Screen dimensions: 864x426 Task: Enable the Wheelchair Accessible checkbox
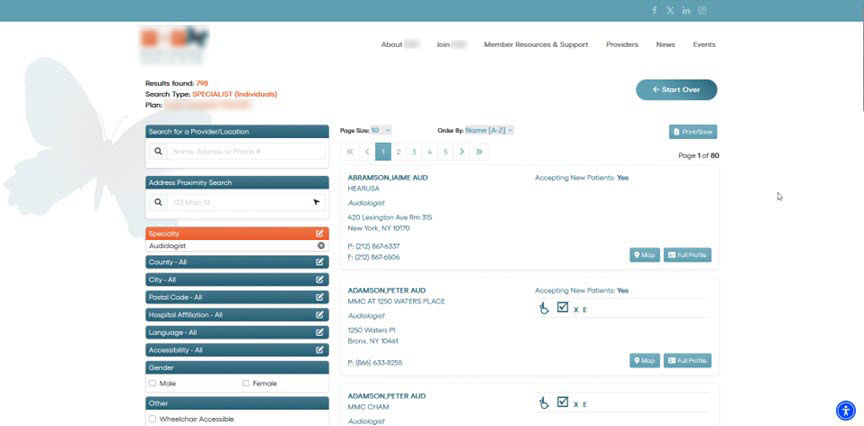(x=153, y=419)
